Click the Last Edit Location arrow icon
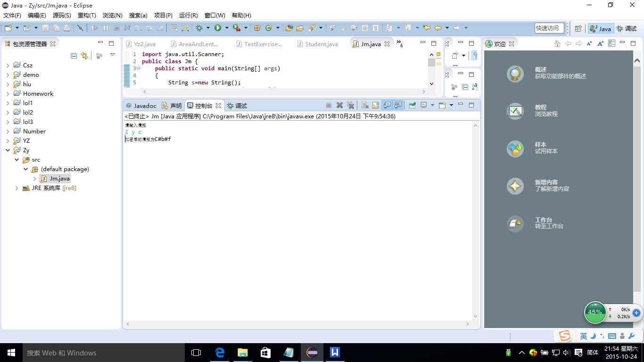The width and height of the screenshot is (644, 362). (427, 28)
